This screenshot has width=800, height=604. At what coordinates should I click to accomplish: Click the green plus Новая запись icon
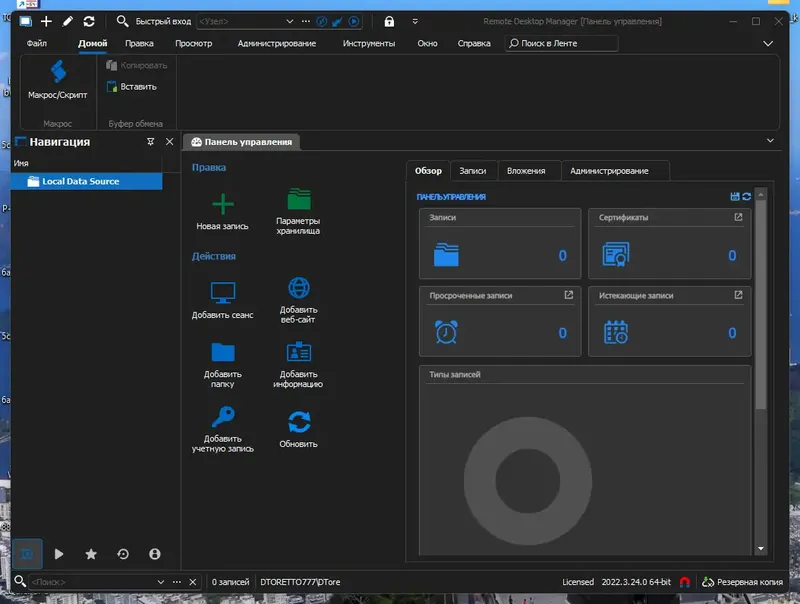click(x=222, y=204)
